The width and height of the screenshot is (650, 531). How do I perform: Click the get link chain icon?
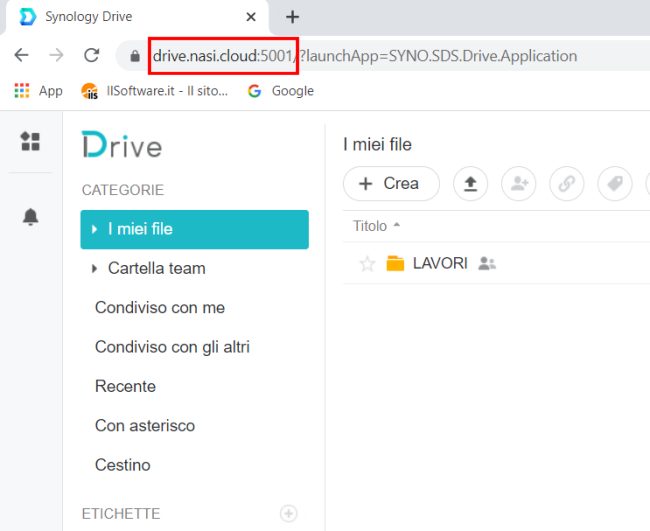click(567, 184)
